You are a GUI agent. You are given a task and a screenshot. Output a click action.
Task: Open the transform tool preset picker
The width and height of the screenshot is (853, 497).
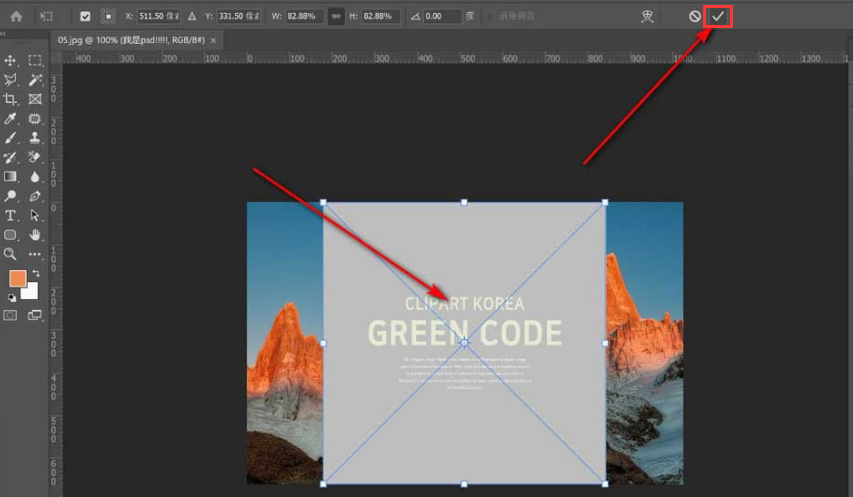click(47, 16)
